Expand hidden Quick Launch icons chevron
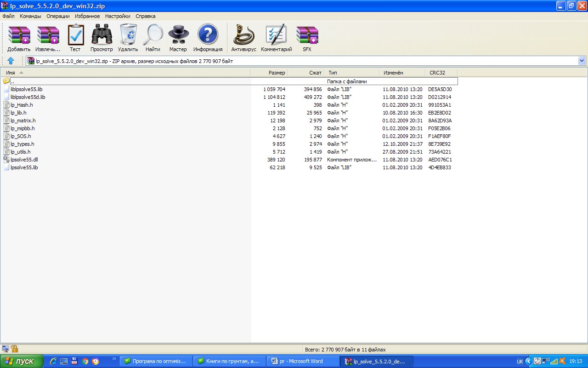 click(x=114, y=359)
